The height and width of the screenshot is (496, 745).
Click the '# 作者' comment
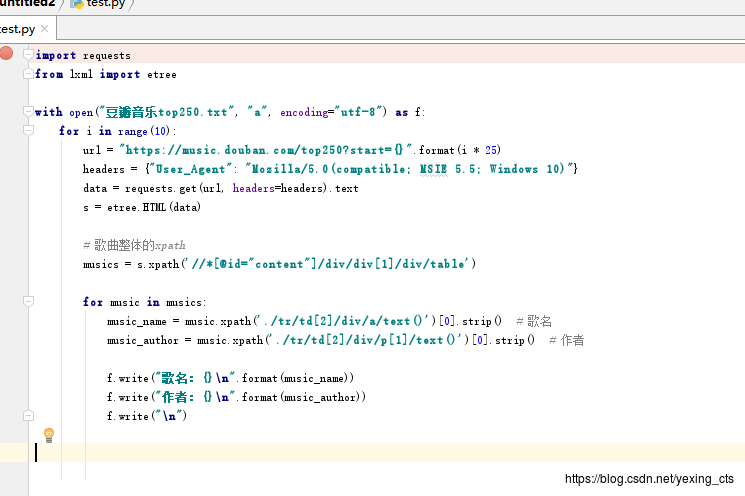pos(567,340)
